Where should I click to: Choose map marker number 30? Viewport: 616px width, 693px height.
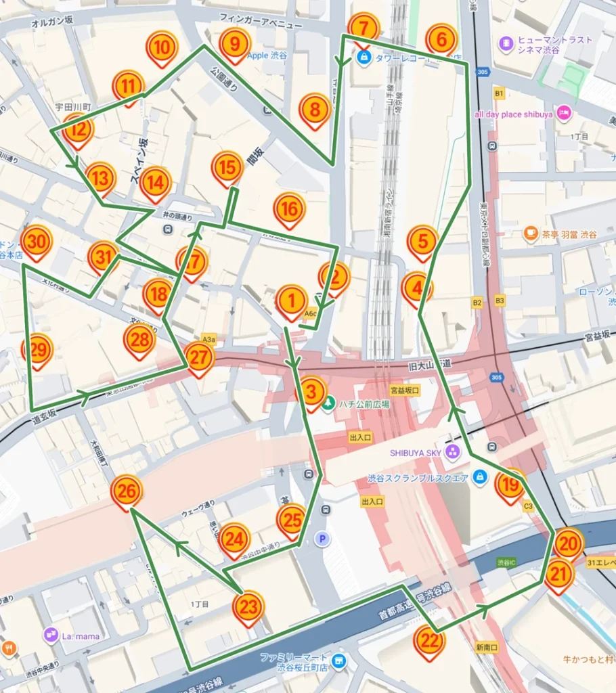pos(37,242)
